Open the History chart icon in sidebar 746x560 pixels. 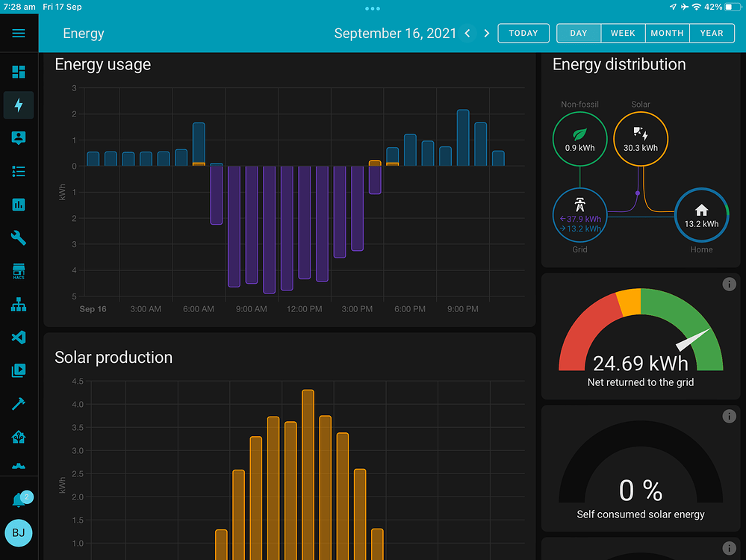pos(19,205)
